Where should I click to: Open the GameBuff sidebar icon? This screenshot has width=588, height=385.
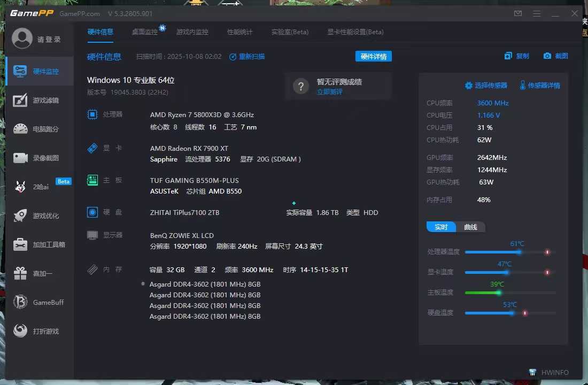20,303
